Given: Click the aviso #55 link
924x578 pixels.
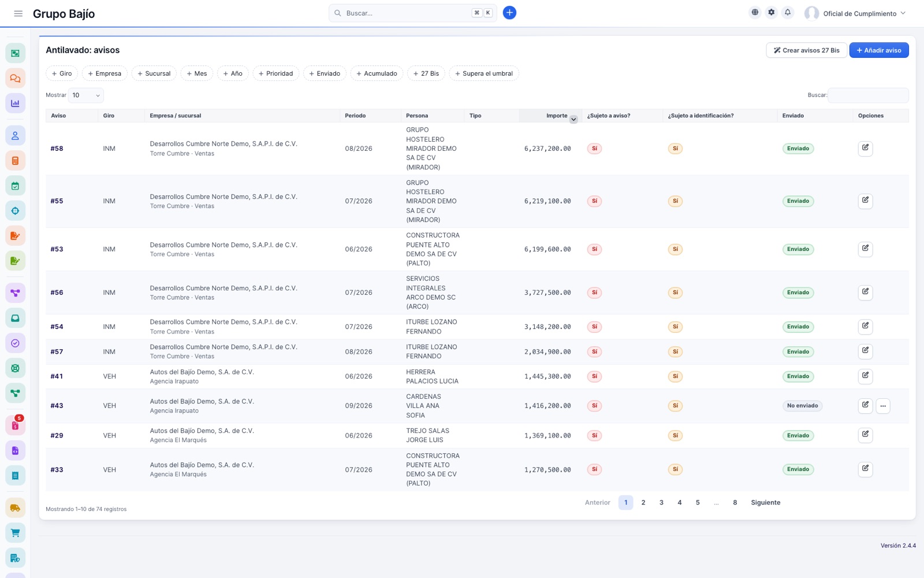Looking at the screenshot, I should click(x=57, y=201).
